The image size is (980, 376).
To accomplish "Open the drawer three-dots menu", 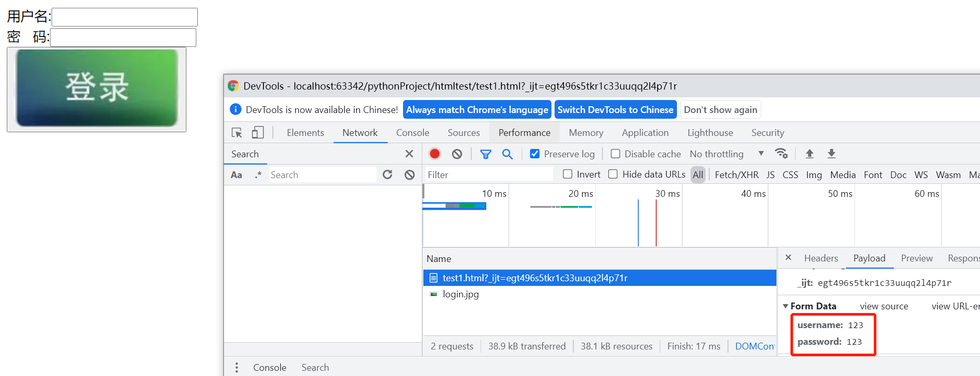I will click(237, 368).
